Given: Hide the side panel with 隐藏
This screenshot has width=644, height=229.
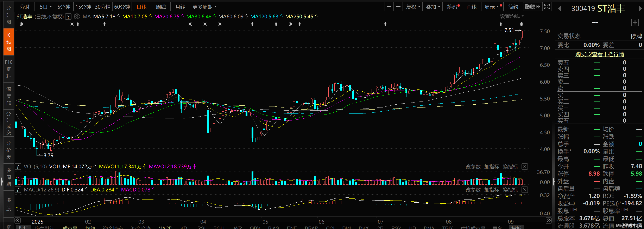Looking at the screenshot, I should pos(532,7).
